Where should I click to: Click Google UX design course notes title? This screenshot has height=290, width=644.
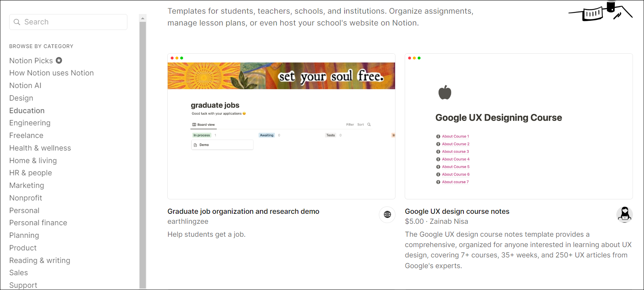pyautogui.click(x=457, y=211)
